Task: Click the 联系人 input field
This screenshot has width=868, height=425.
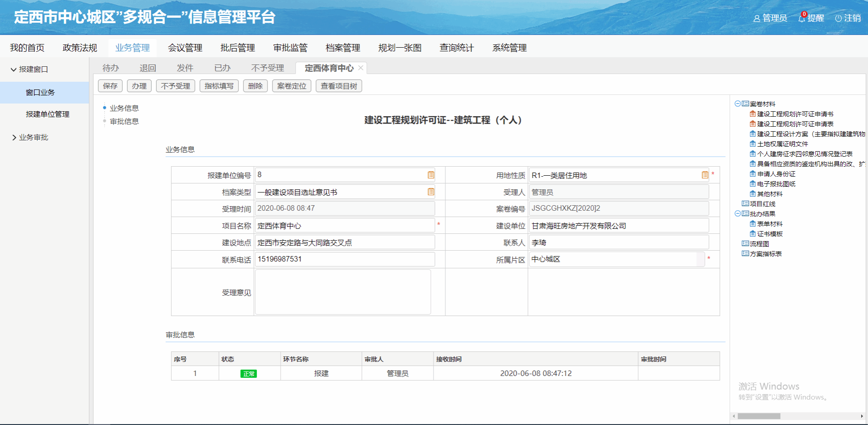Action: tap(619, 242)
